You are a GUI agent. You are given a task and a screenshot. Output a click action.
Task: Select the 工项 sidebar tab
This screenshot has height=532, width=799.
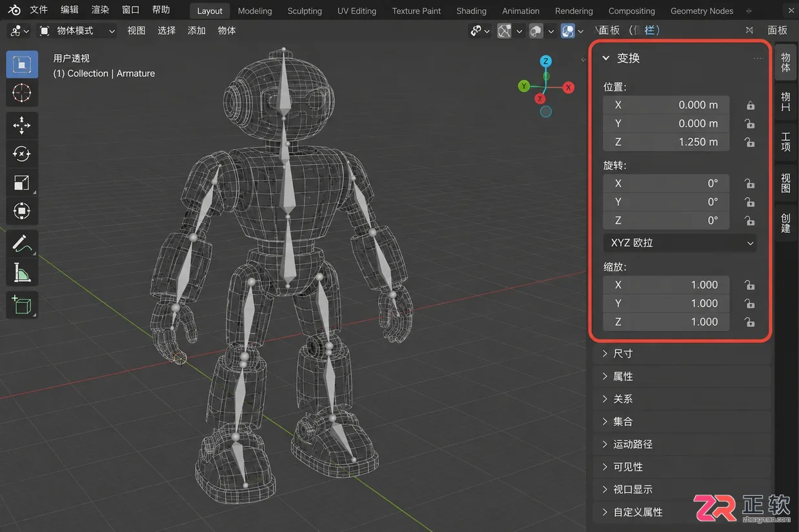[785, 142]
